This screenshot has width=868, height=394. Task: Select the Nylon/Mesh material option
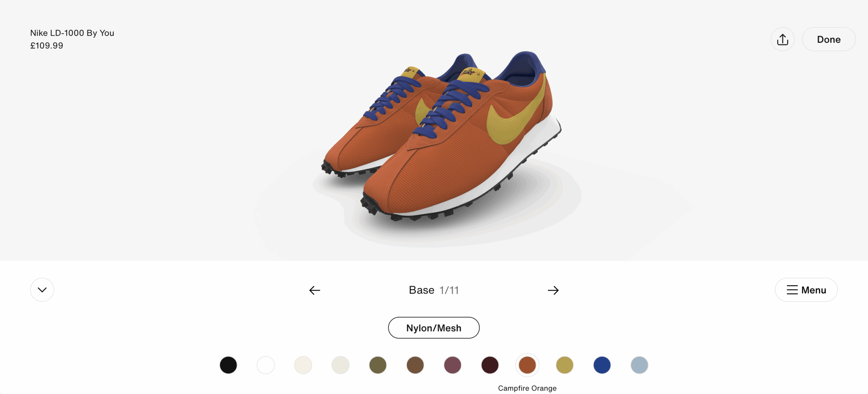(434, 328)
